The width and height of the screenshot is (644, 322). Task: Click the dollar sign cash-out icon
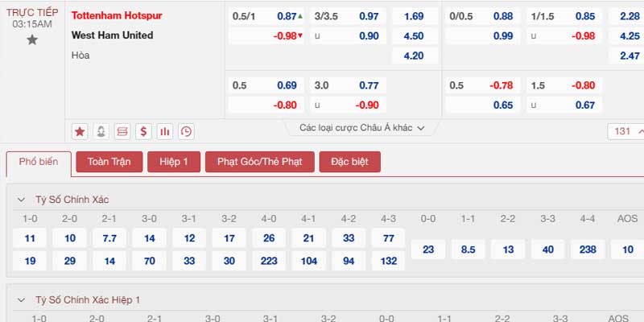[143, 132]
